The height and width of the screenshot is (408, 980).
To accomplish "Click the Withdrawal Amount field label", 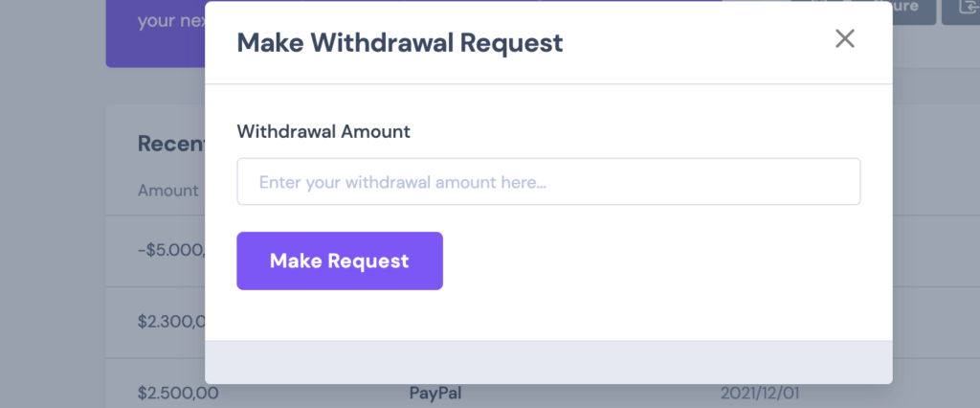I will (323, 131).
